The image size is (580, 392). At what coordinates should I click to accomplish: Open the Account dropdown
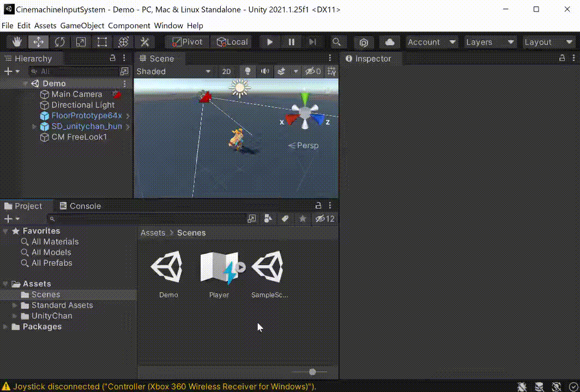point(432,42)
